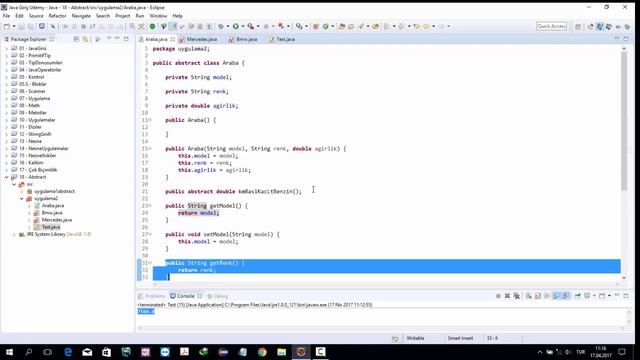Maximize the editor area
640x360 pixels.
click(626, 39)
